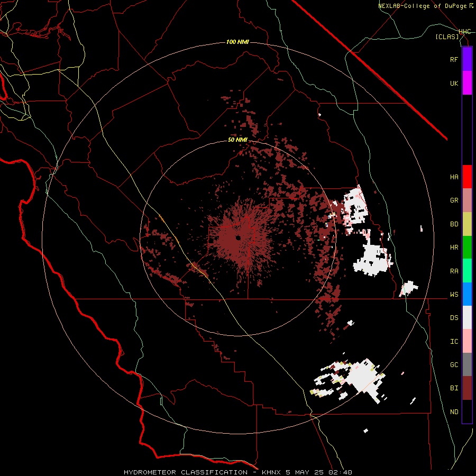The height and width of the screenshot is (476, 476).
Task: Click the GR legend label
Action: pos(454,200)
